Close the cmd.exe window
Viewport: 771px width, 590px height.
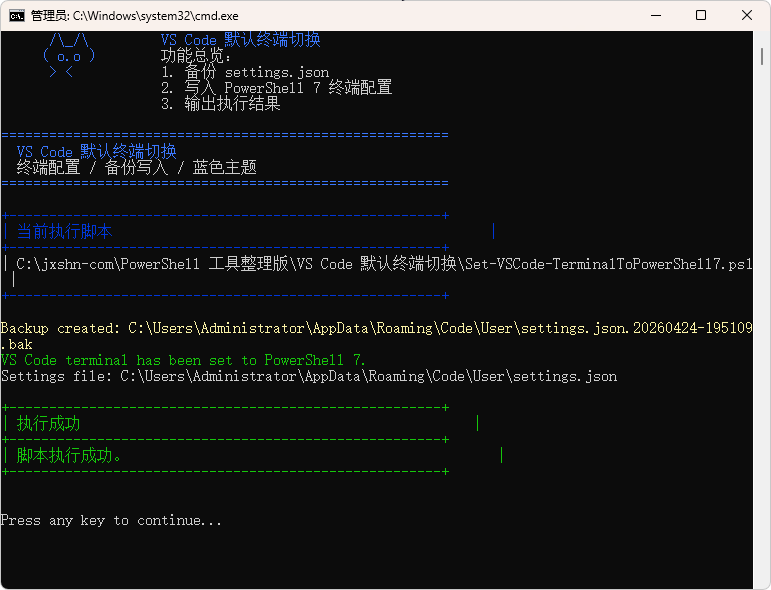(747, 16)
